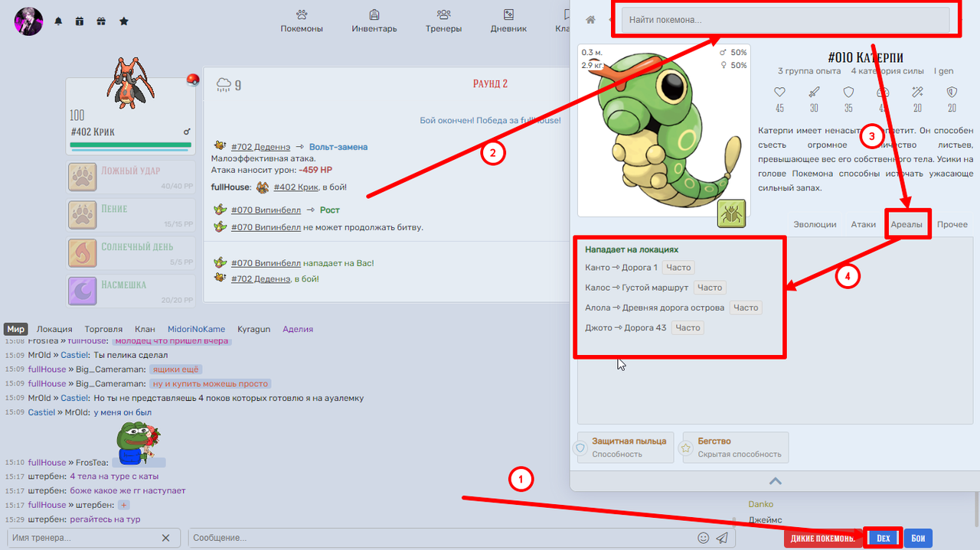Click the Danko trainer name

pyautogui.click(x=761, y=504)
